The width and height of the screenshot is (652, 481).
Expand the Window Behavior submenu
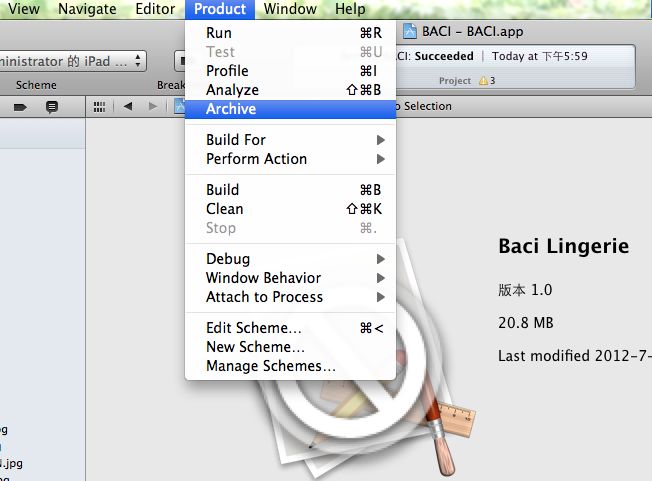[x=290, y=278]
